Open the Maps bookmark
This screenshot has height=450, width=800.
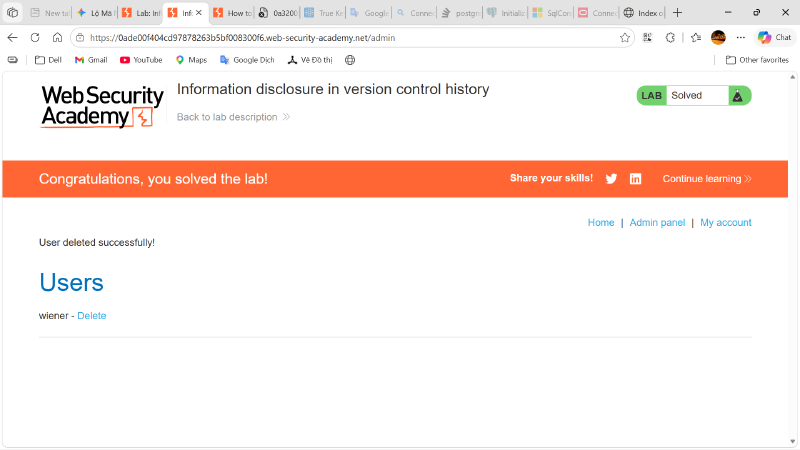click(191, 60)
